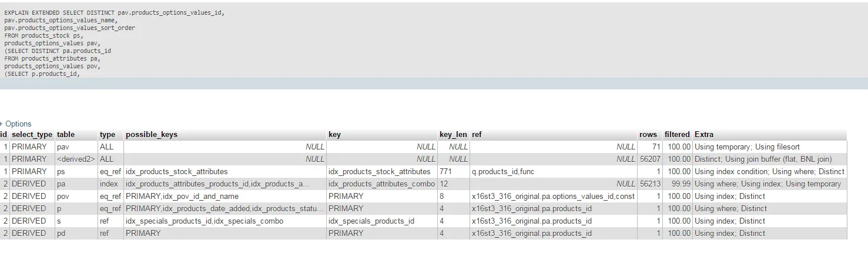Click the key_len column header

click(453, 134)
